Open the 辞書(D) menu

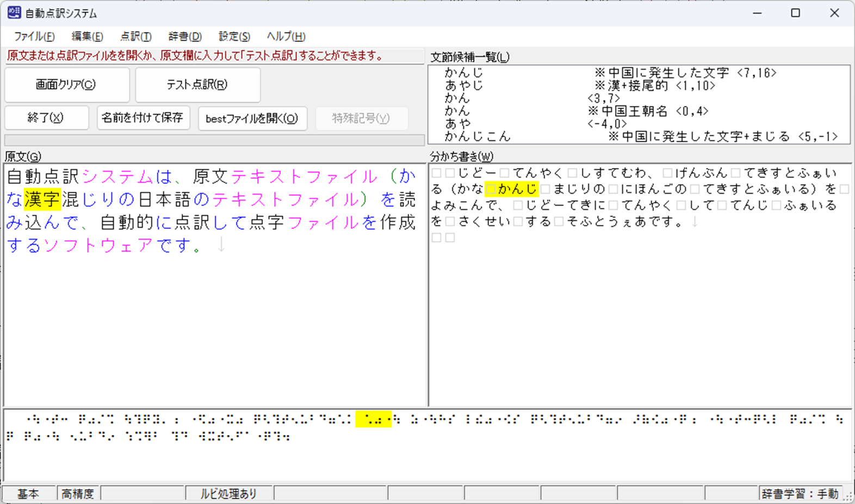pyautogui.click(x=185, y=36)
